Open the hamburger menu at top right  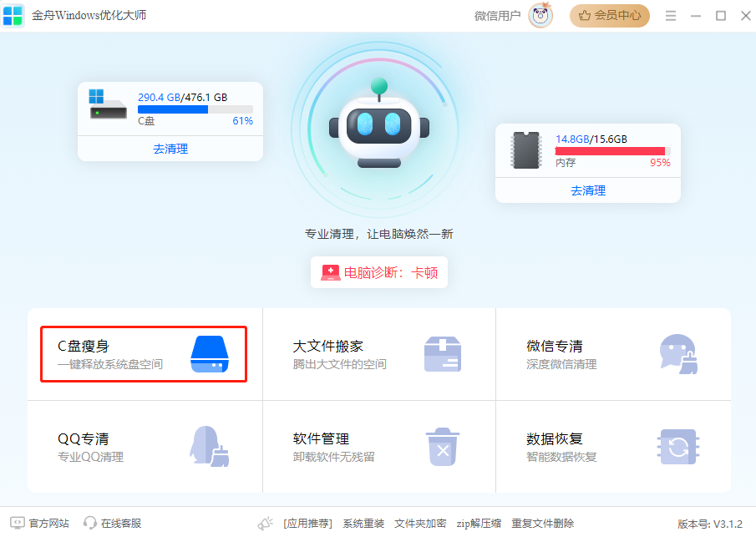pos(671,15)
